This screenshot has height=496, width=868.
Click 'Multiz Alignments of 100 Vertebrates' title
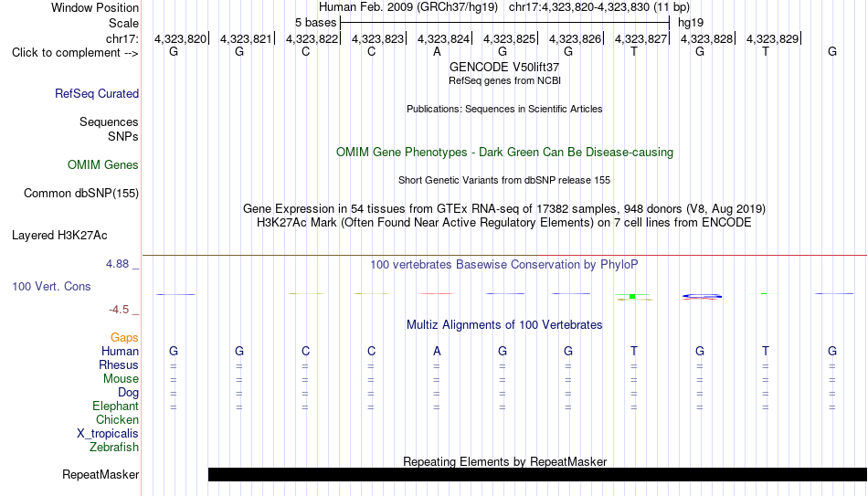[504, 325]
